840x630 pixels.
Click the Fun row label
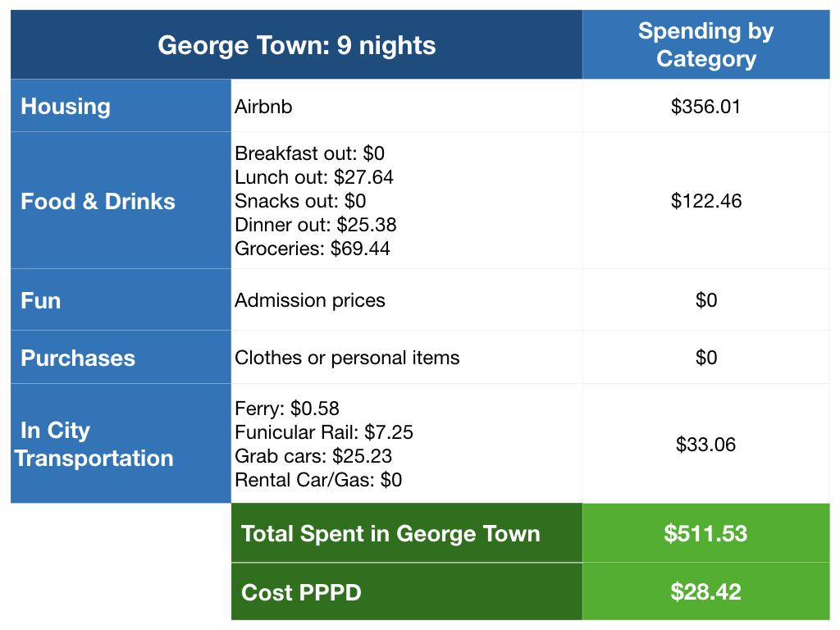(x=41, y=300)
